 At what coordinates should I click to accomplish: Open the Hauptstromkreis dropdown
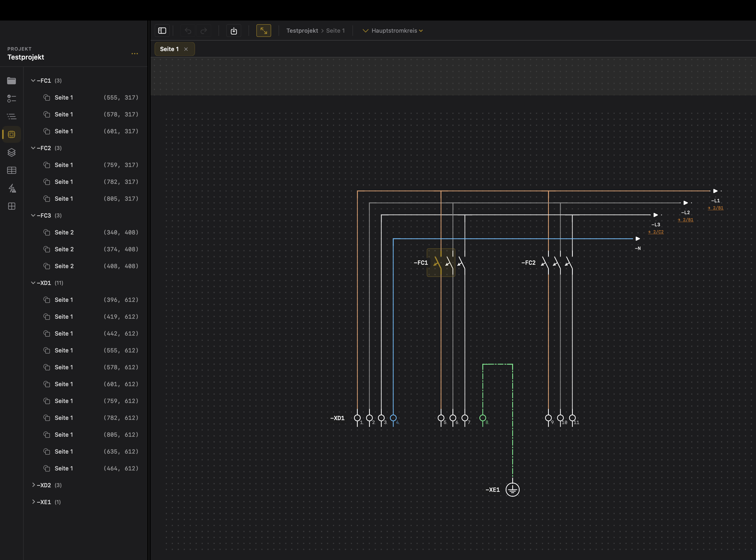point(394,31)
